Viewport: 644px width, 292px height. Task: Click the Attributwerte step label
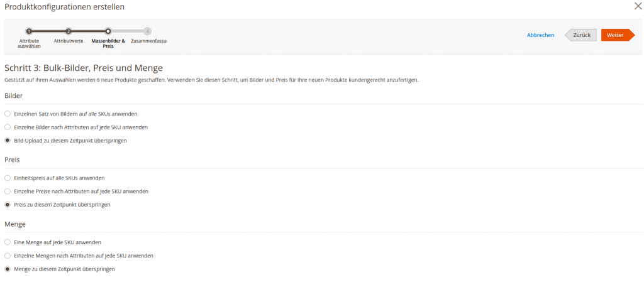click(69, 41)
